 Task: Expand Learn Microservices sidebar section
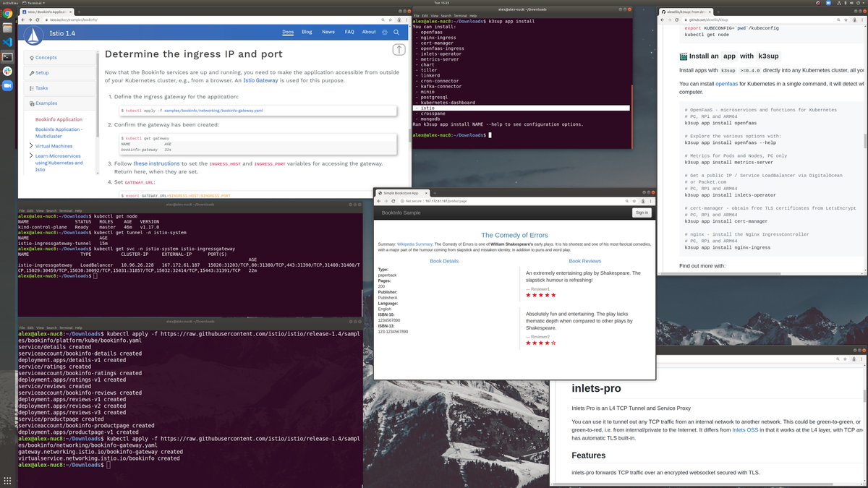pos(31,156)
